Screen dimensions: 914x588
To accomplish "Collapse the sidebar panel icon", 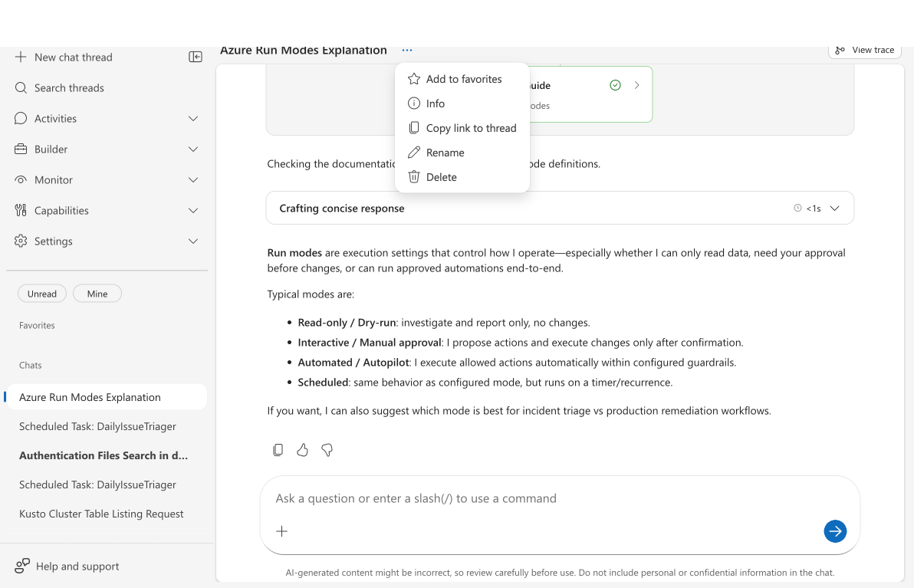I will tap(196, 57).
